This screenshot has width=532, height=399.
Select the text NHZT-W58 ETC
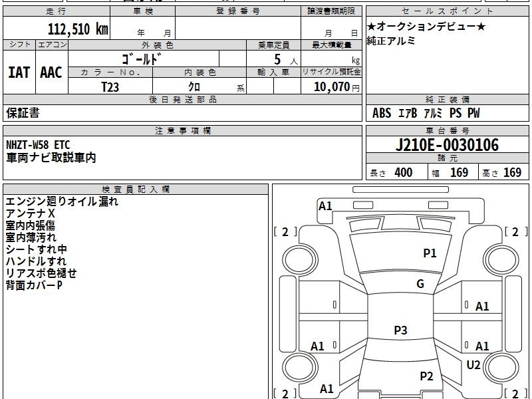coord(38,145)
